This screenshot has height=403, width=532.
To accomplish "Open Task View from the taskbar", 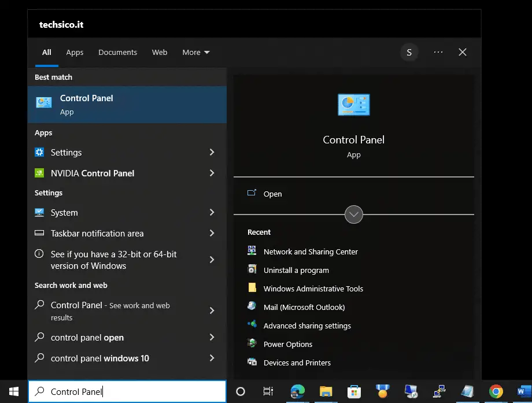I will click(268, 391).
